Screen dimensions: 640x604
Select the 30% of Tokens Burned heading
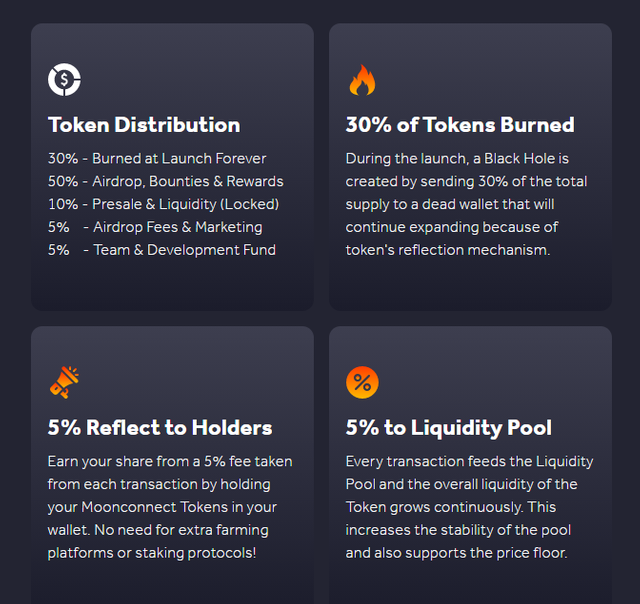click(x=460, y=125)
